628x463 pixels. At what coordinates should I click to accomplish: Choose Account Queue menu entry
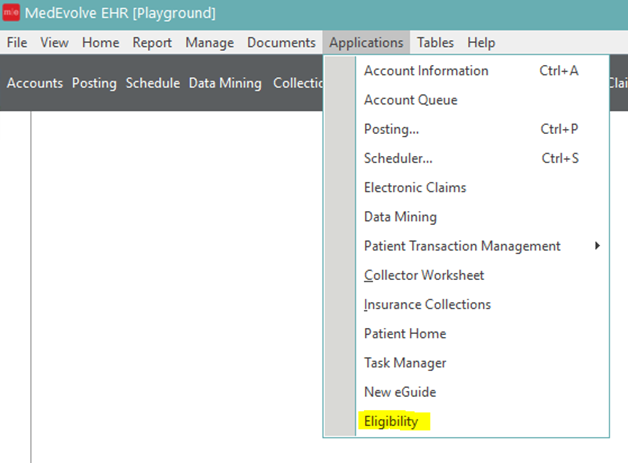[482, 100]
